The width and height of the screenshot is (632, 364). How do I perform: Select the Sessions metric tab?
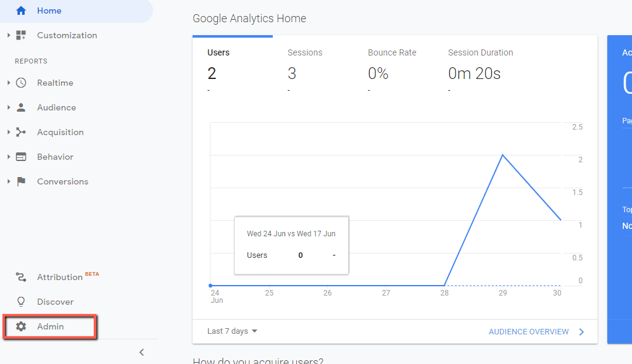tap(313, 65)
